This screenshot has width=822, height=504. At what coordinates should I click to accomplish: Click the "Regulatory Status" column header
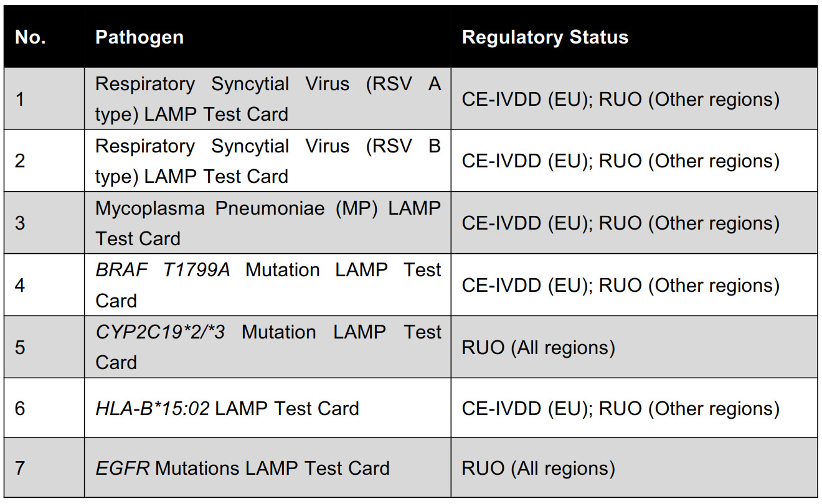(545, 37)
